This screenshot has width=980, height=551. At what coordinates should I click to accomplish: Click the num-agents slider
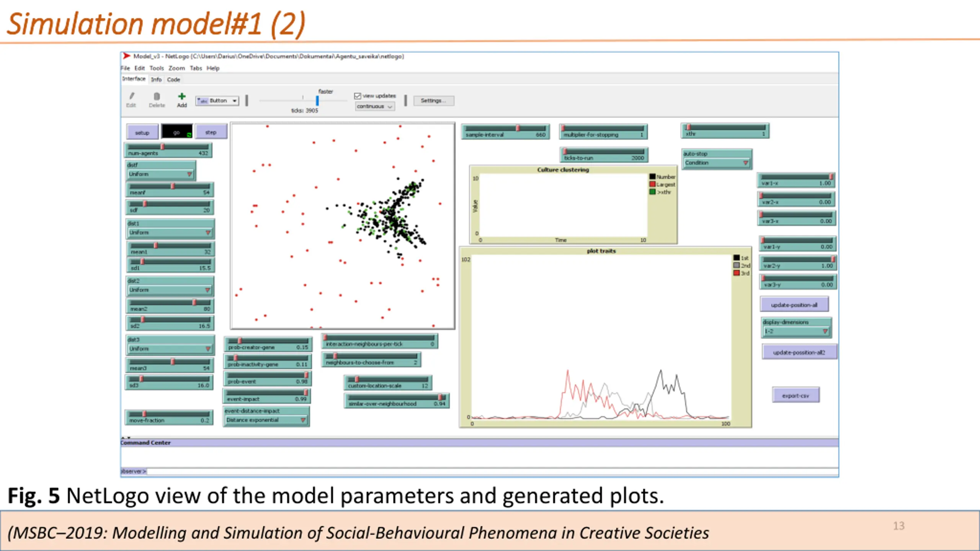click(168, 150)
